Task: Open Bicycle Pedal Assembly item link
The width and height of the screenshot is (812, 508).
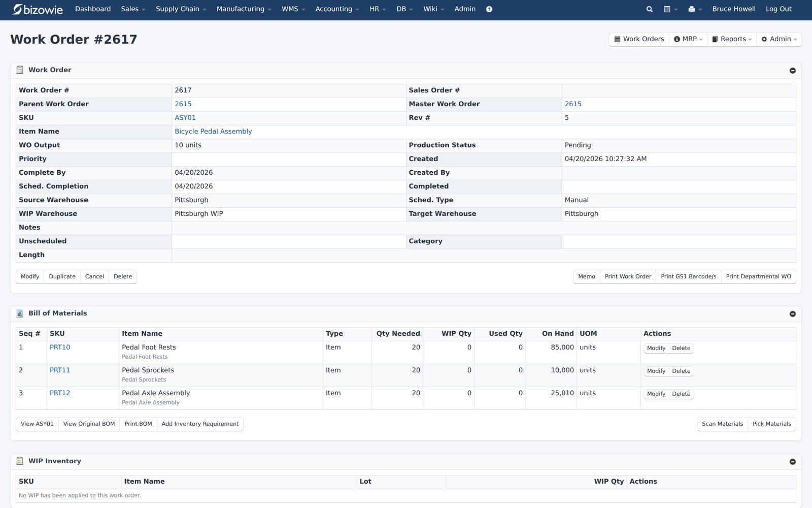Action: tap(213, 132)
